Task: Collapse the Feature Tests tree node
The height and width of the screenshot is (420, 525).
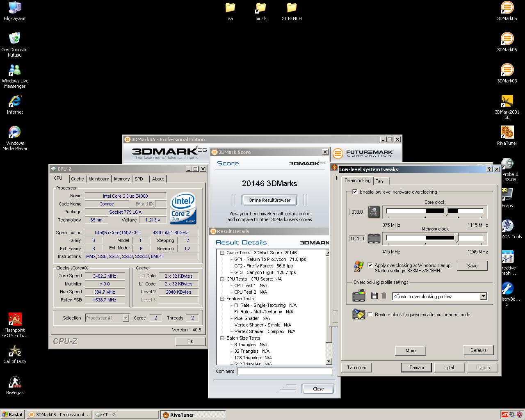Action: (x=222, y=299)
